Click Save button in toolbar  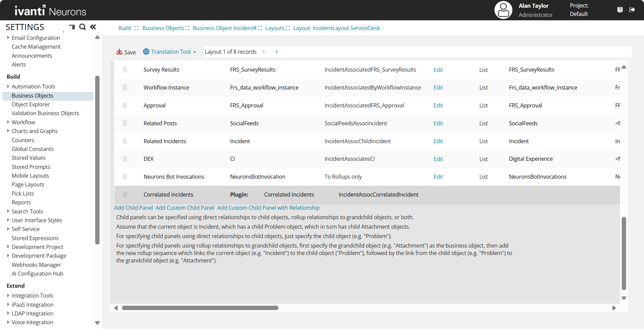[126, 52]
